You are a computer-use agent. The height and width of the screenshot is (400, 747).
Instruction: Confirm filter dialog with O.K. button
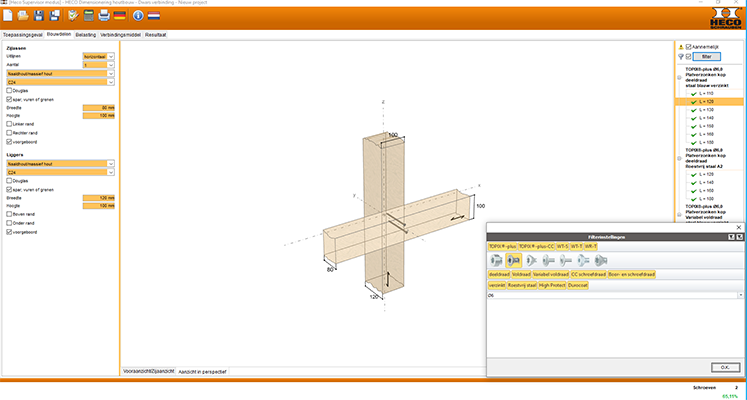click(726, 367)
